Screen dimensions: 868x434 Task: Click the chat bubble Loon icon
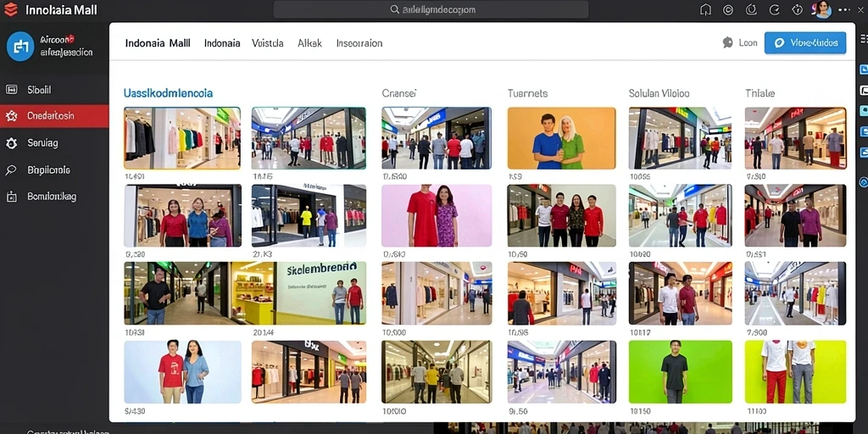click(728, 42)
